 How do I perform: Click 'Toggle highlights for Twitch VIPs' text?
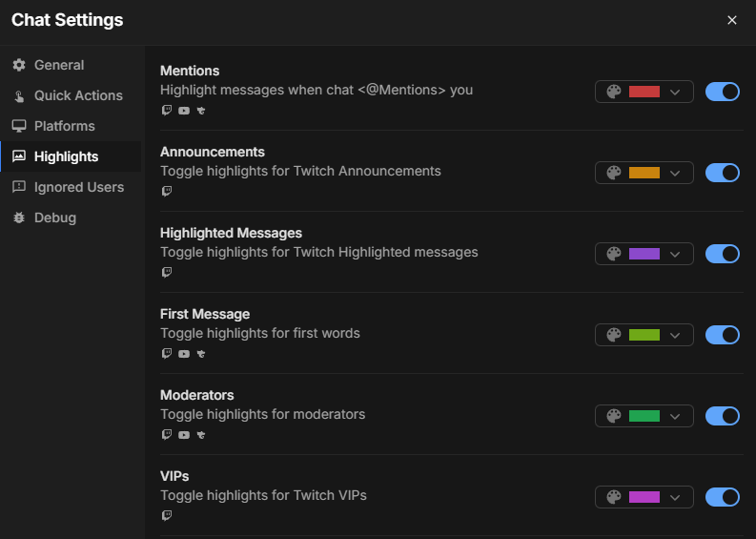[263, 495]
